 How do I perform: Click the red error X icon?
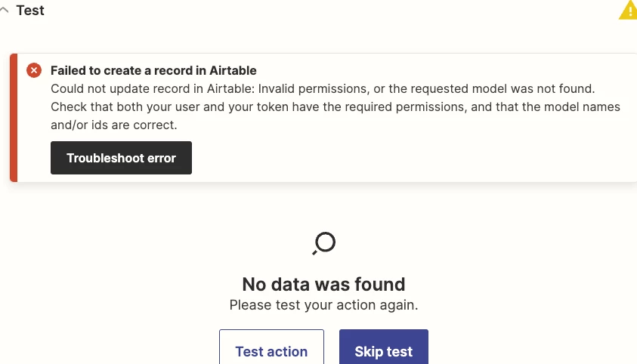point(34,70)
